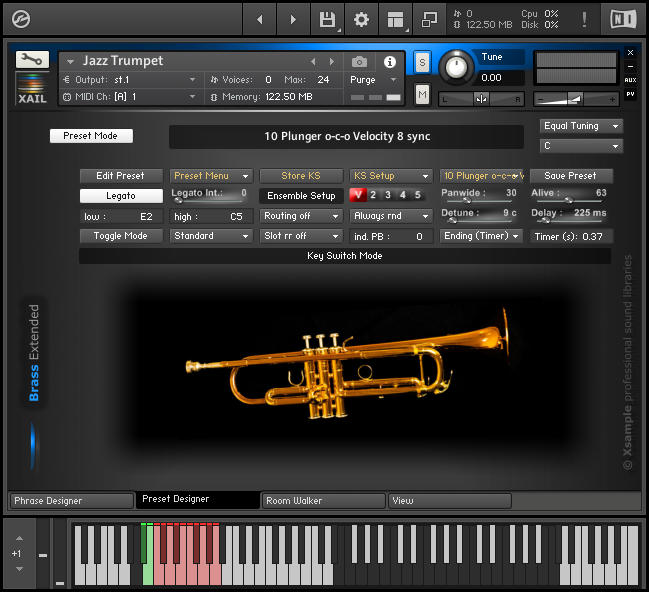This screenshot has height=592, width=649.
Task: Click the exclamation warning icon
Action: point(584,19)
